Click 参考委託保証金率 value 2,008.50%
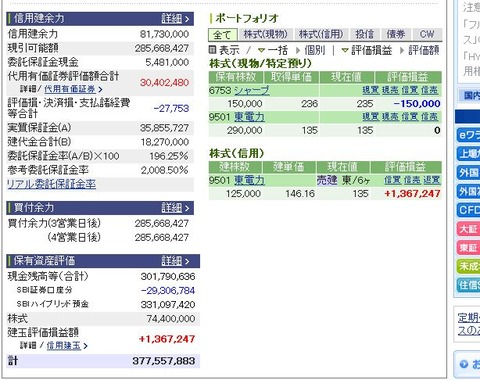480x380 pixels. (165, 170)
